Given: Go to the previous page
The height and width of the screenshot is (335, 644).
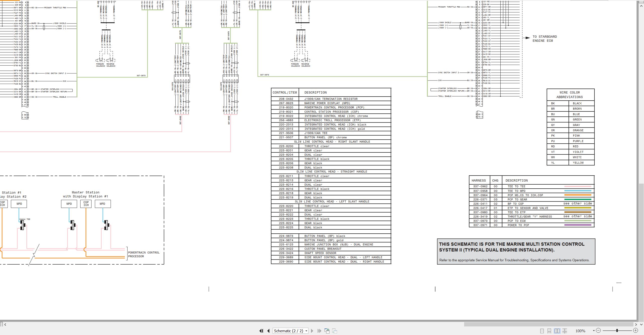Looking at the screenshot, I should tap(268, 331).
